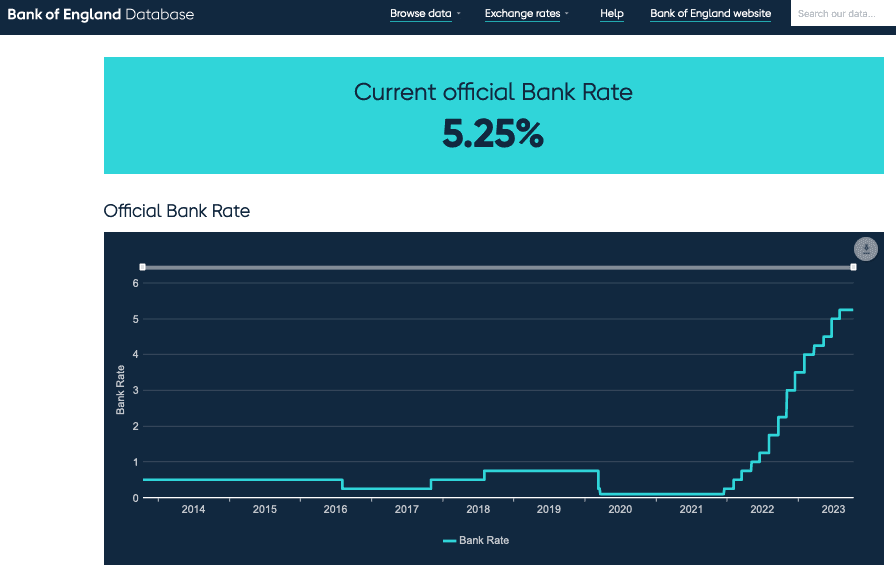
Task: Click the middle of the range slider bar
Action: click(498, 267)
